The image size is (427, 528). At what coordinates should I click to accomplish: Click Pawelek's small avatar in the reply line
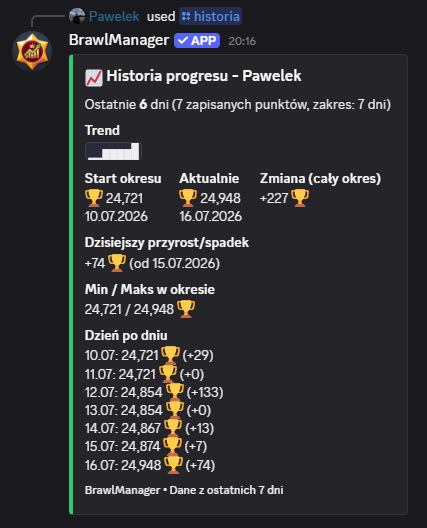77,16
